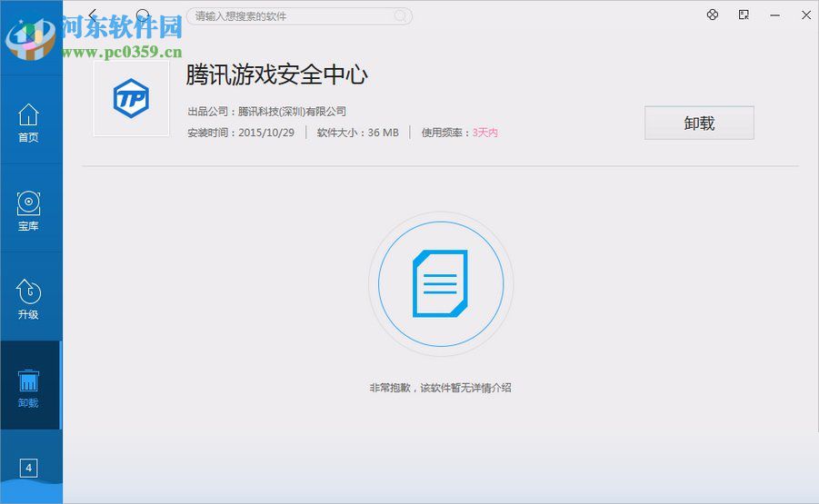Image resolution: width=819 pixels, height=504 pixels.
Task: Click the message 非常抱歉，该软件暂无详情介绍
Action: pos(440,388)
